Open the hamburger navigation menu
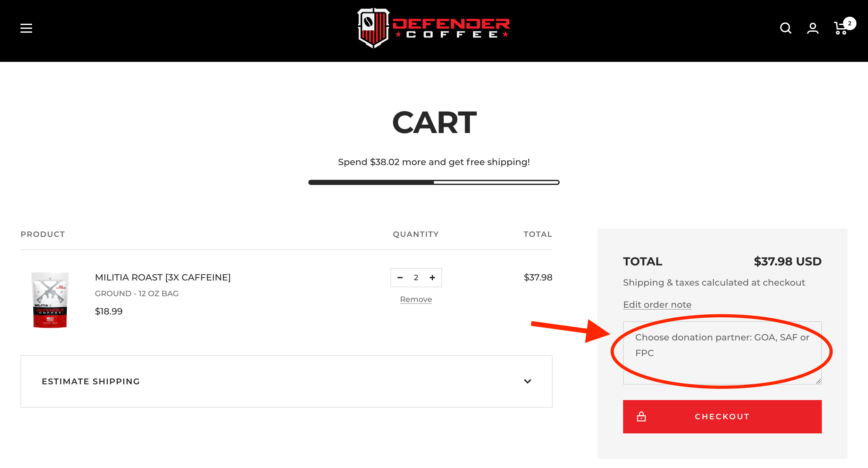Image resolution: width=868 pixels, height=468 pixels. click(x=26, y=28)
